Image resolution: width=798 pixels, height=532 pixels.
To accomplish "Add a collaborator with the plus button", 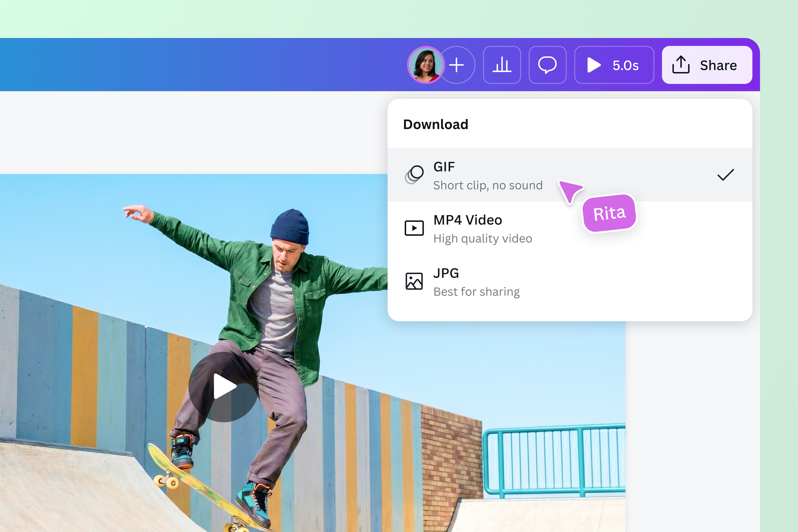I will (x=457, y=65).
